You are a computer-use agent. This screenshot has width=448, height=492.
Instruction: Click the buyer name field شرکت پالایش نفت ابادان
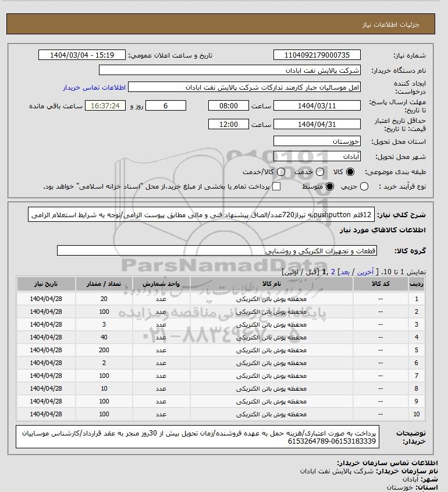coord(229,70)
